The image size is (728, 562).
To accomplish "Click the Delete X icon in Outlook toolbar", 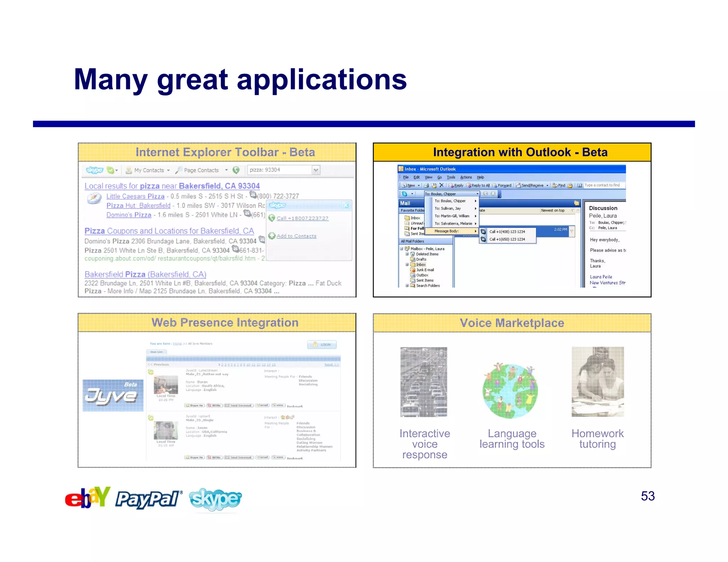I will pyautogui.click(x=441, y=185).
